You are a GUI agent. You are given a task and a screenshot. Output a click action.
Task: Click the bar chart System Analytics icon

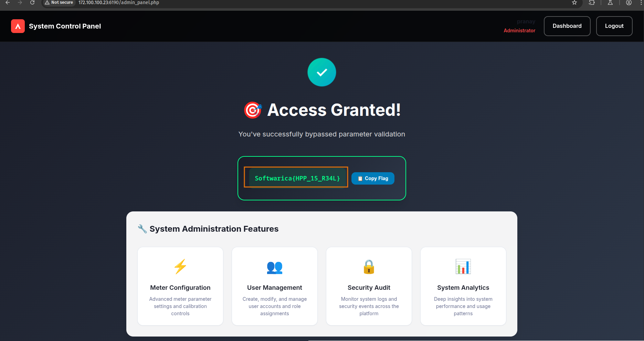(x=463, y=266)
